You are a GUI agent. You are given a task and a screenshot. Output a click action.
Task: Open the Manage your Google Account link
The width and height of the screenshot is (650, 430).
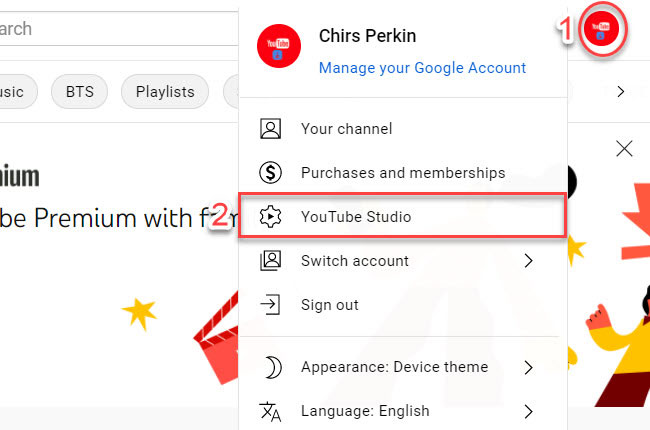(x=422, y=68)
